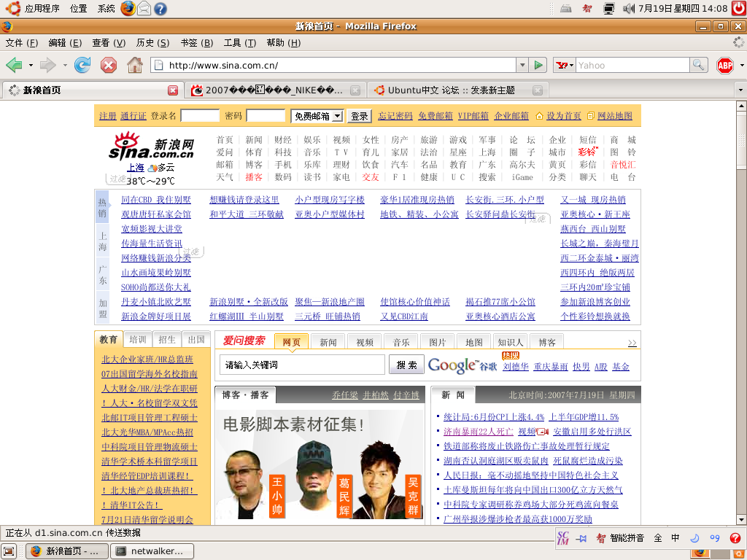
Task: Switch to the 2007 NIKE tab
Action: coord(275,90)
